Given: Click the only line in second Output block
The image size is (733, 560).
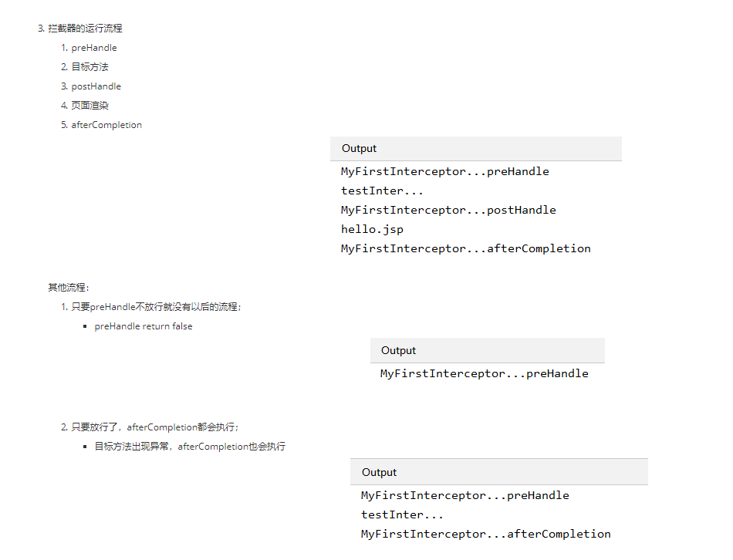Looking at the screenshot, I should pos(484,373).
